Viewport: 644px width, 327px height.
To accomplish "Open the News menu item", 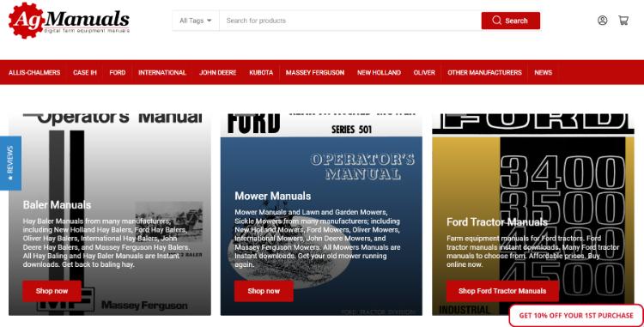I will click(x=543, y=73).
